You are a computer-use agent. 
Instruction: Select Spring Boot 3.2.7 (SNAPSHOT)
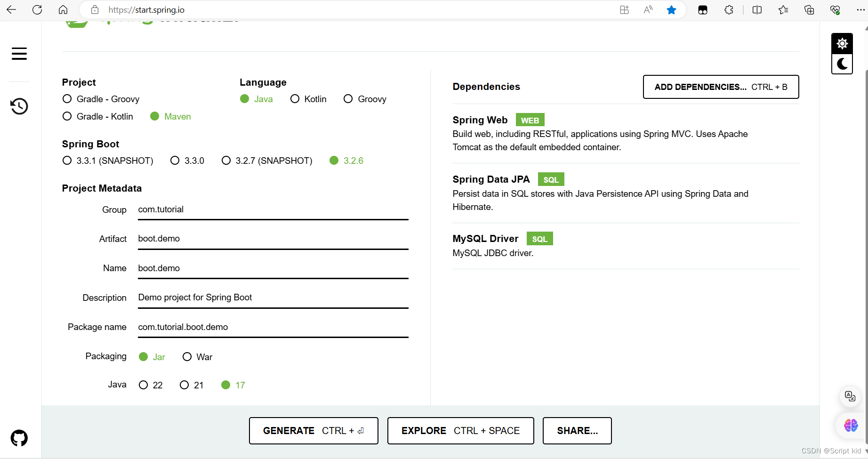tap(267, 161)
